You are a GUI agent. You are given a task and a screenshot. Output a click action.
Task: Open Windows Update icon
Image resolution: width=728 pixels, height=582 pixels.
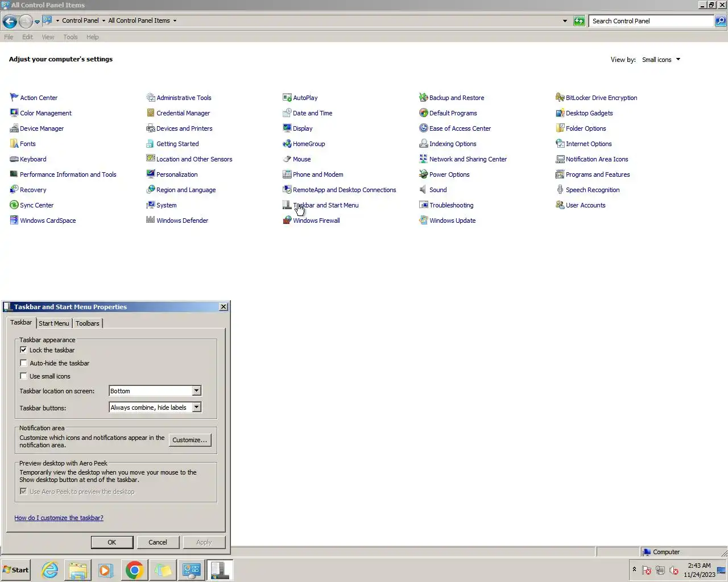424,221
